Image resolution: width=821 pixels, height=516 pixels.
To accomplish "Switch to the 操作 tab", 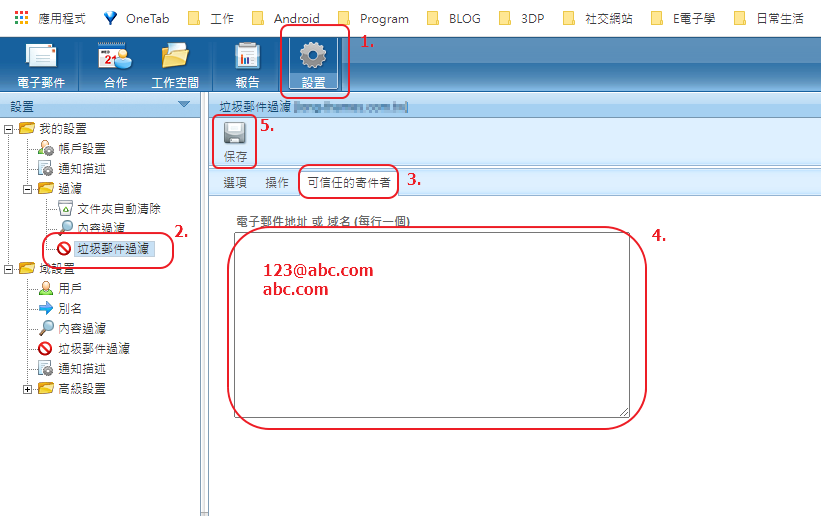I will tap(277, 183).
